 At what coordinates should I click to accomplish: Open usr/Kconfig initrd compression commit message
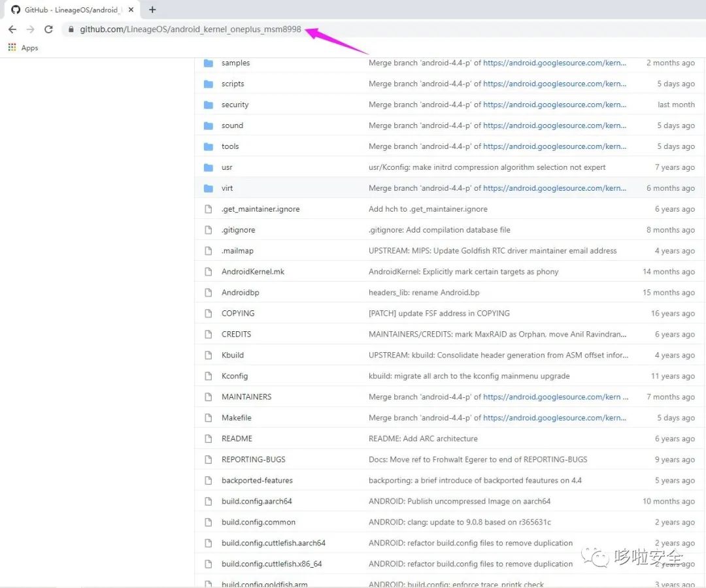[x=487, y=167]
